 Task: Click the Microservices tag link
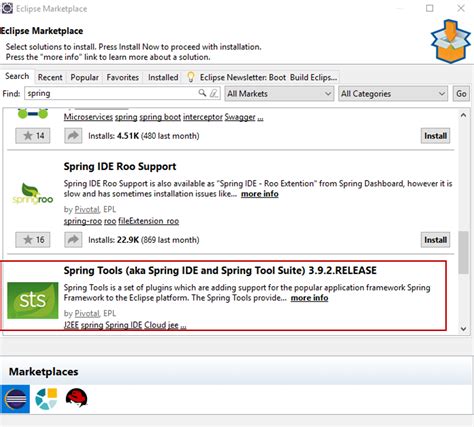tap(88, 117)
